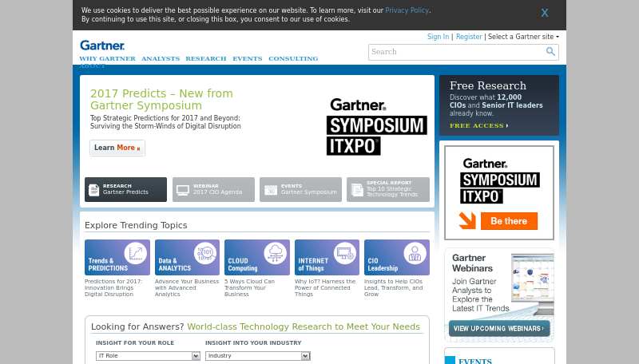
Task: Click the Symposium ITxpo sidebar ad logo
Action: click(x=500, y=180)
